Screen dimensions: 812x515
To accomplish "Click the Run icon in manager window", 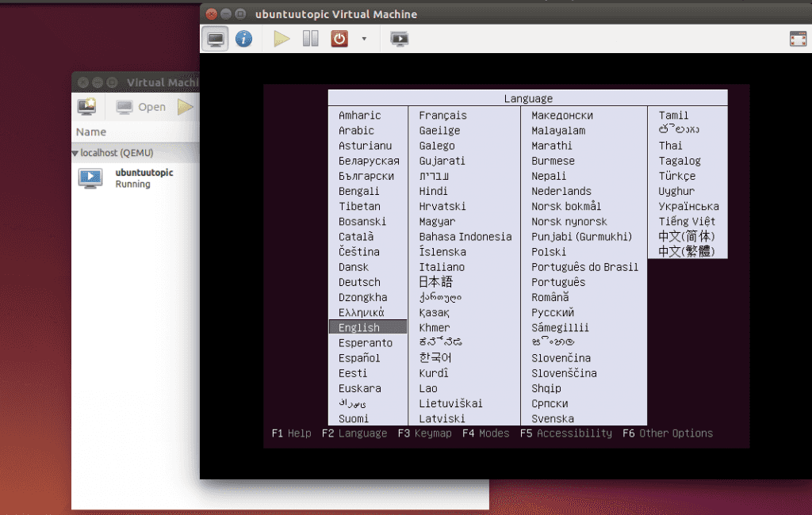I will tap(186, 107).
